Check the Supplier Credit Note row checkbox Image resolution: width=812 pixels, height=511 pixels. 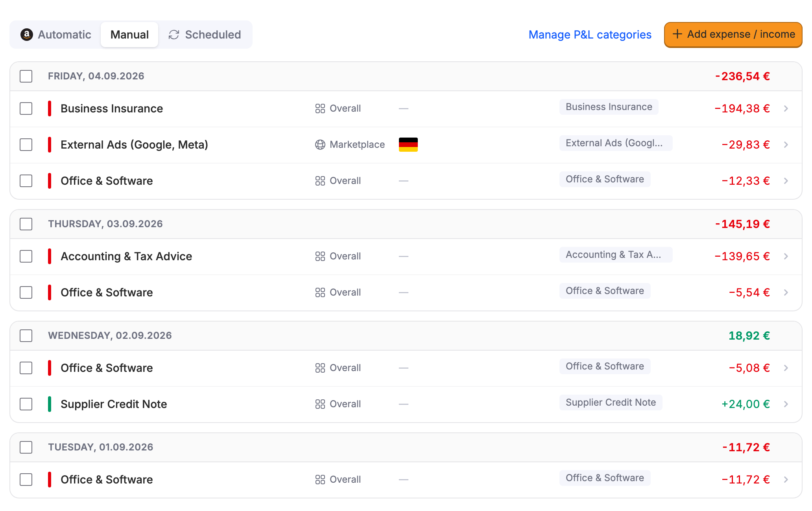point(26,404)
